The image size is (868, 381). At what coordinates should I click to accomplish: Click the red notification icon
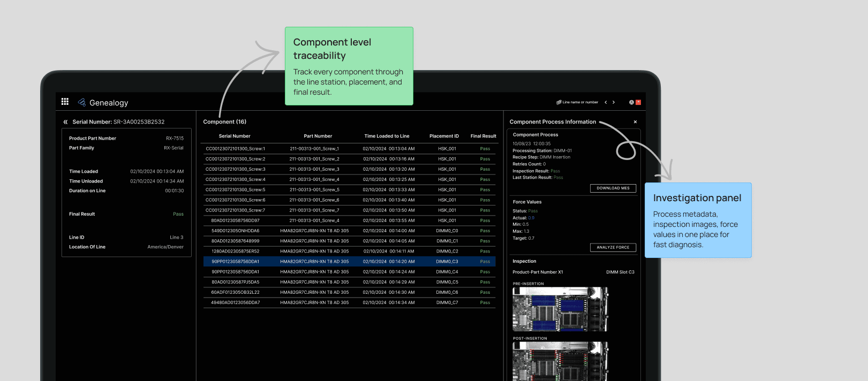638,102
